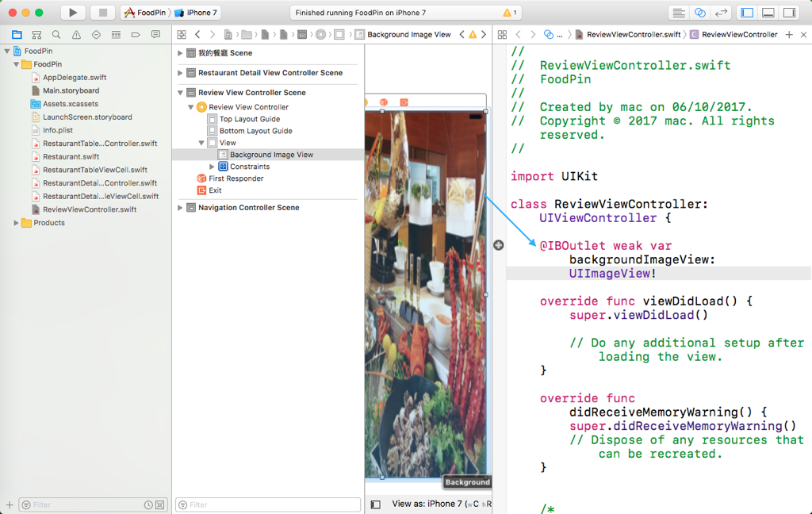Add an assistant editor with plus icon
Image resolution: width=812 pixels, height=514 pixels.
click(x=789, y=35)
